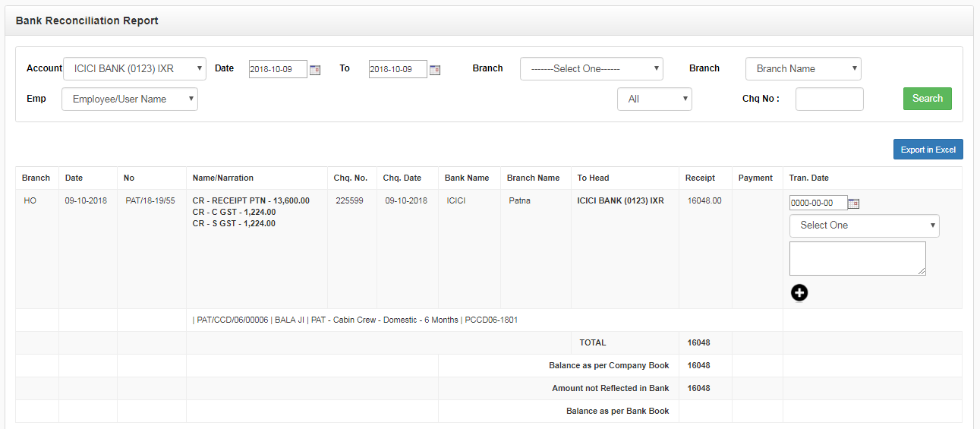
Task: Expand the ICICI BANK (0123) IXR account dropdown
Action: (x=134, y=68)
